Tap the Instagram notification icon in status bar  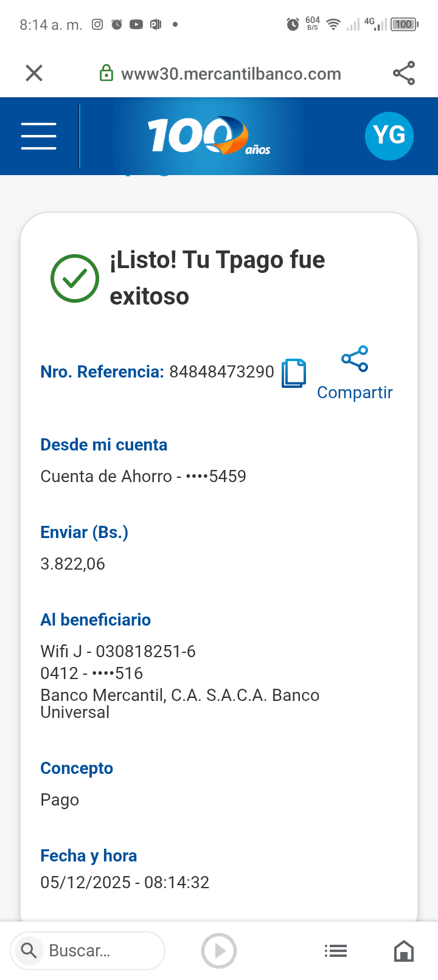click(97, 24)
